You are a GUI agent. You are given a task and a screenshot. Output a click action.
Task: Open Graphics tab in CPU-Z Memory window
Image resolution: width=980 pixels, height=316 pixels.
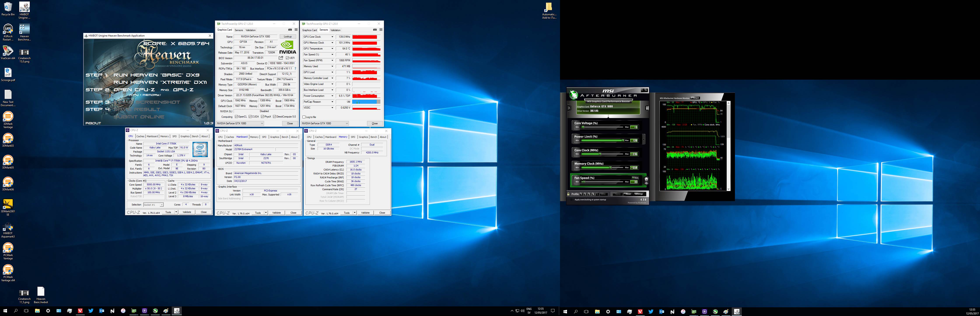click(363, 137)
